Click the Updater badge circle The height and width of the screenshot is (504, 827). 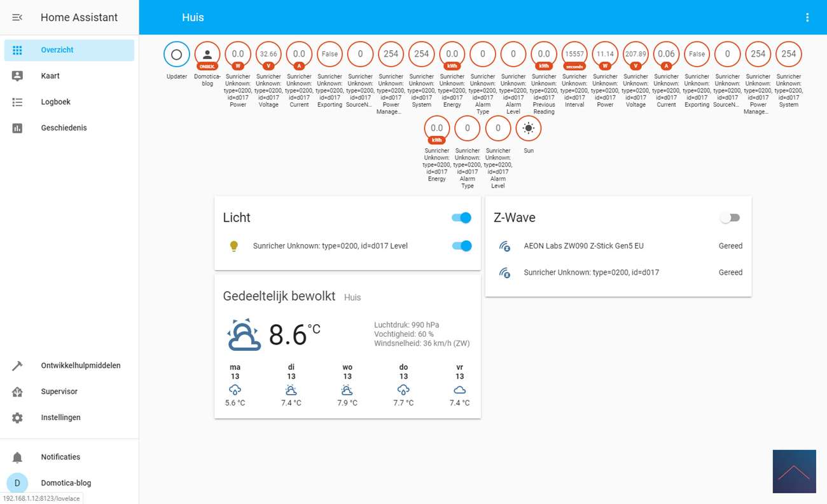coord(177,55)
